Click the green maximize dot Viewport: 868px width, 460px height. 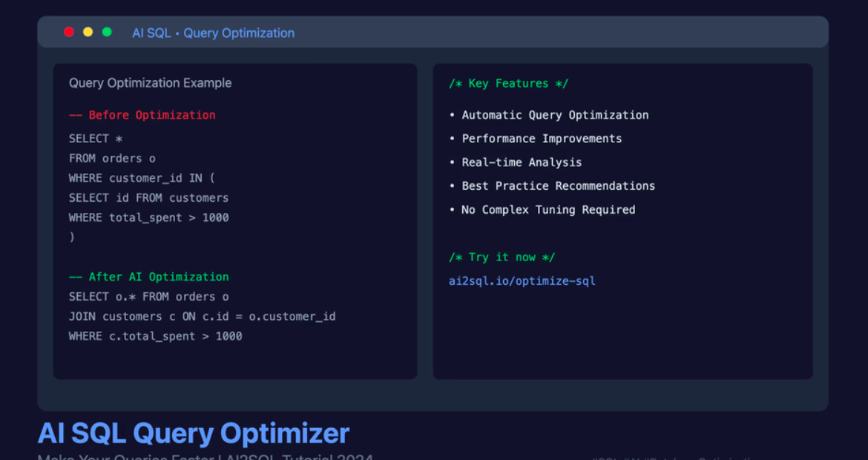coord(107,32)
